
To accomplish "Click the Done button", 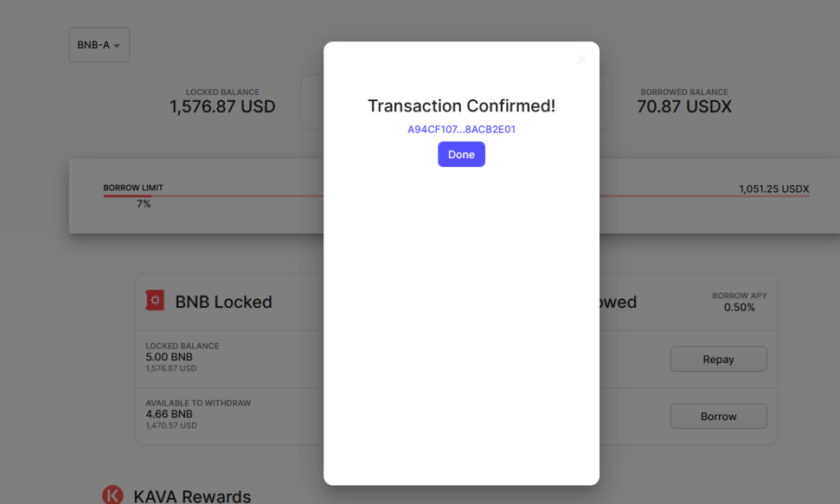I will [x=461, y=154].
